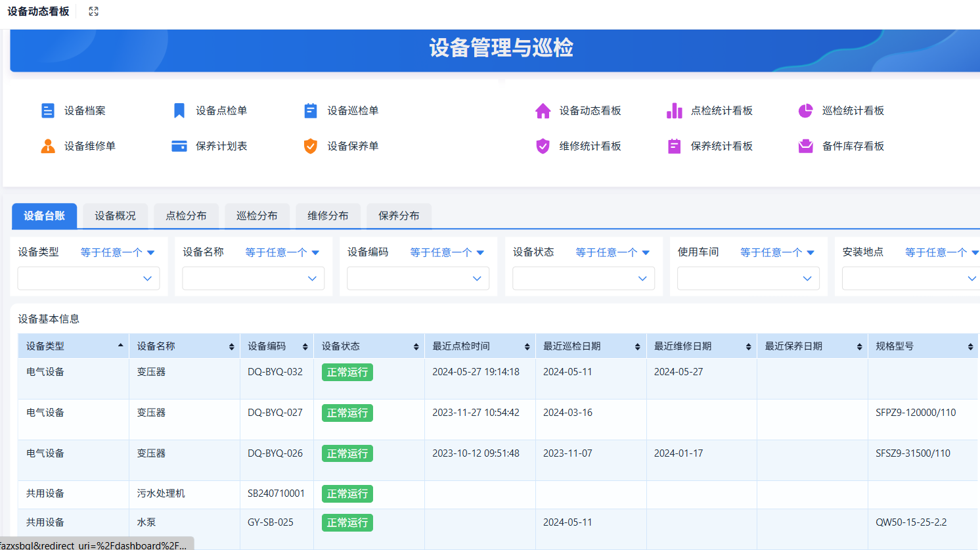Switch to the 设备概况 tab

pyautogui.click(x=115, y=216)
